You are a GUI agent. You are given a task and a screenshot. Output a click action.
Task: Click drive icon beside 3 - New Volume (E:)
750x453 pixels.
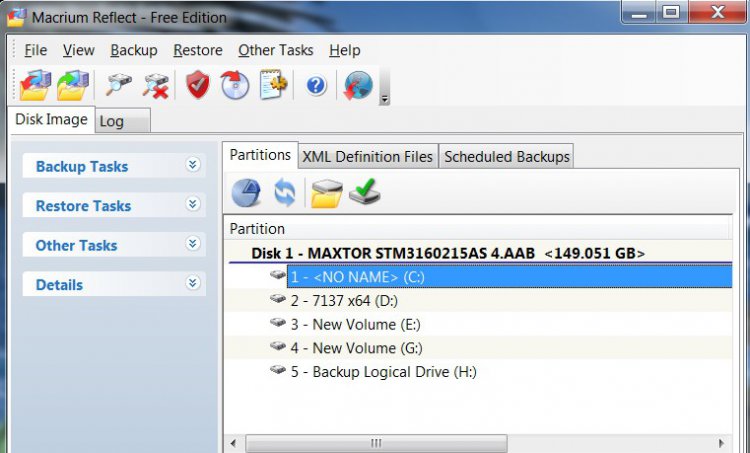point(277,322)
